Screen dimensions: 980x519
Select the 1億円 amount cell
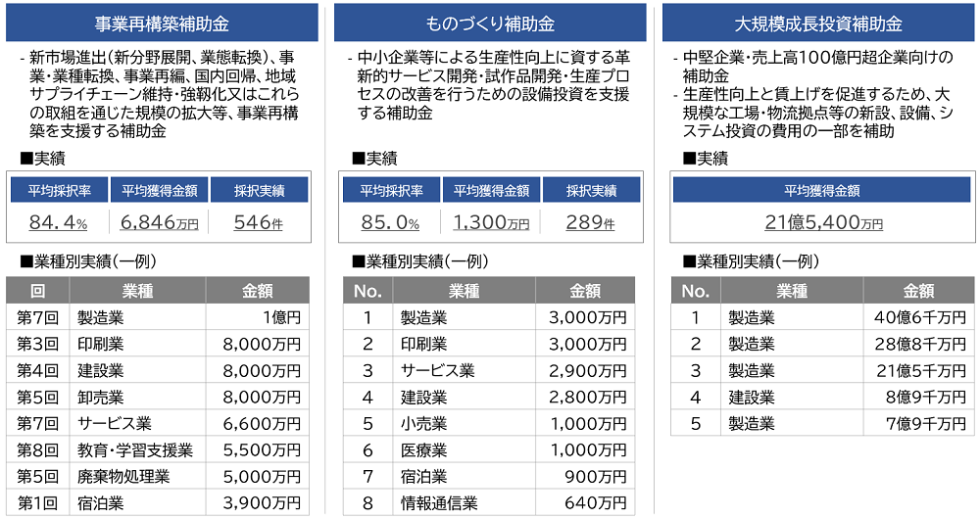point(258,317)
